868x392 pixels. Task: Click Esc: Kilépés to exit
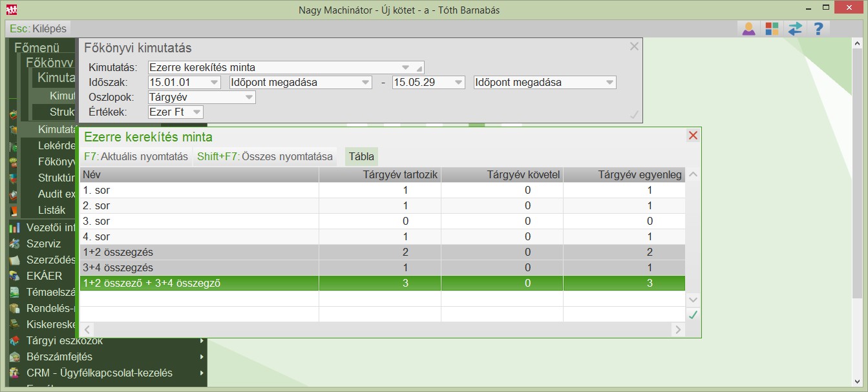38,28
